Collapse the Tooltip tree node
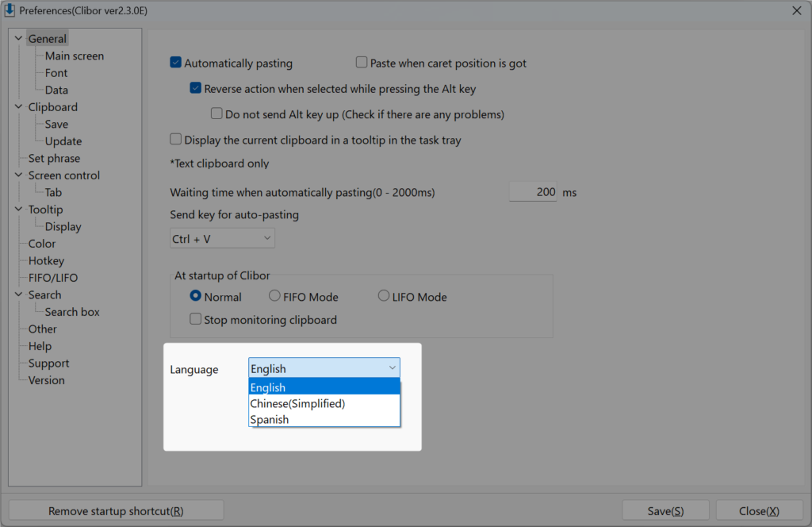 (19, 210)
